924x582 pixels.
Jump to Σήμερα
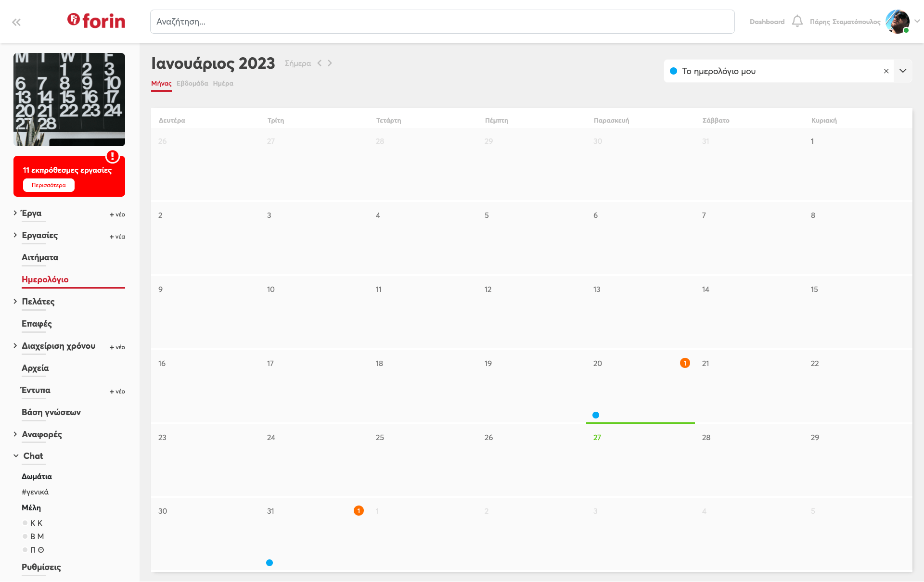click(298, 63)
